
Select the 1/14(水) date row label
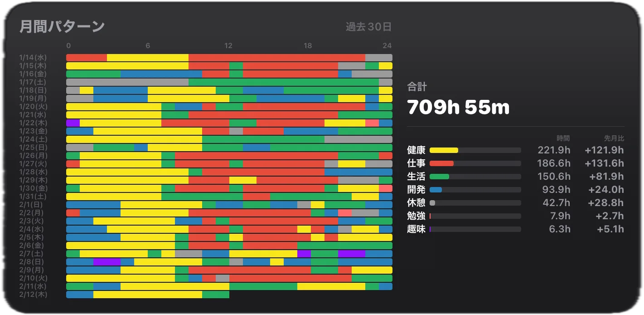pyautogui.click(x=33, y=58)
